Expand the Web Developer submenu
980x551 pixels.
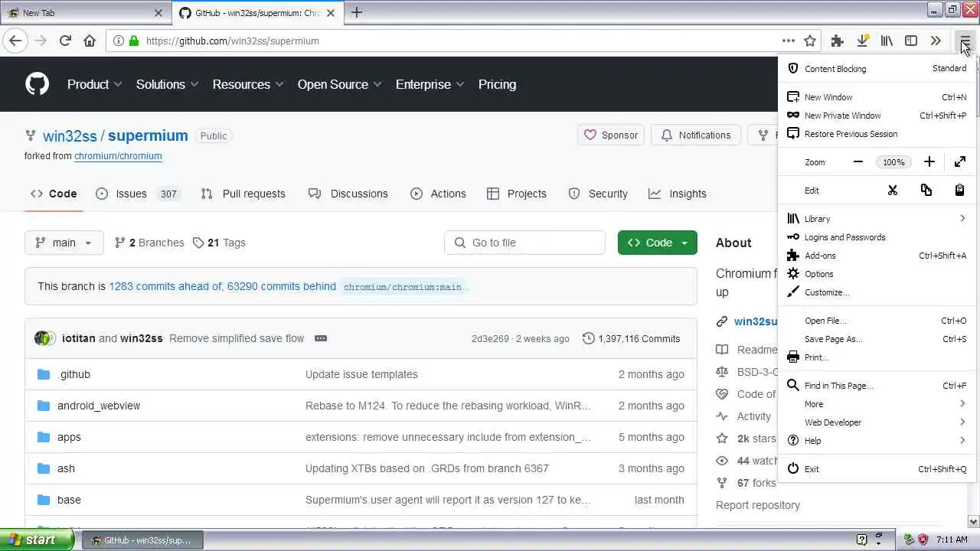coord(877,422)
